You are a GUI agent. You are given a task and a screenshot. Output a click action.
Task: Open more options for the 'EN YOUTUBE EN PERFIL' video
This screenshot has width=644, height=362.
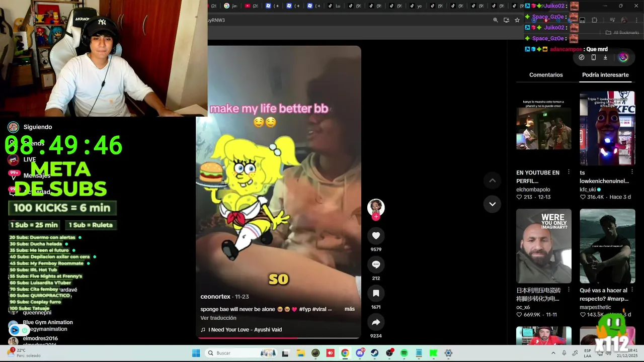click(569, 172)
